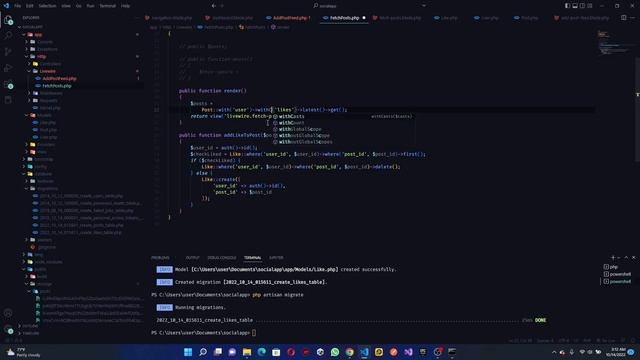Click the FetchPosts.php breadcrumb item

(x=216, y=27)
